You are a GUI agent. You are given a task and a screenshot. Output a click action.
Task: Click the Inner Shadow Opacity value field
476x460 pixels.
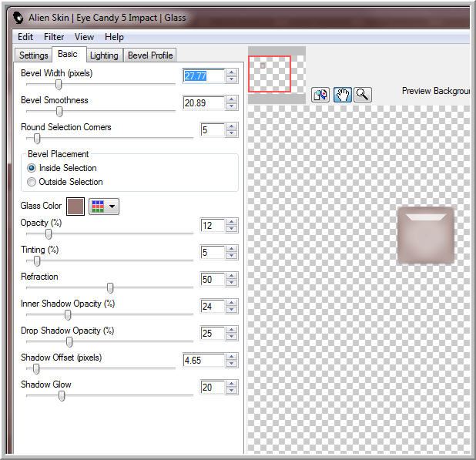(213, 307)
